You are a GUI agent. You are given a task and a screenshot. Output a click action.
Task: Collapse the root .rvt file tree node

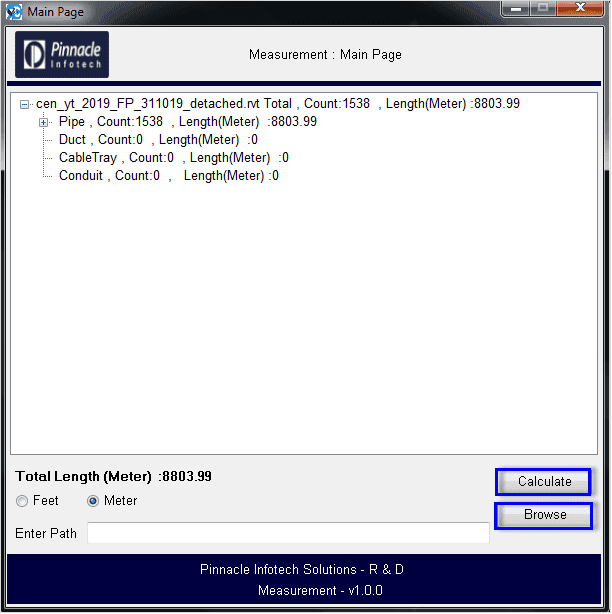coord(25,104)
